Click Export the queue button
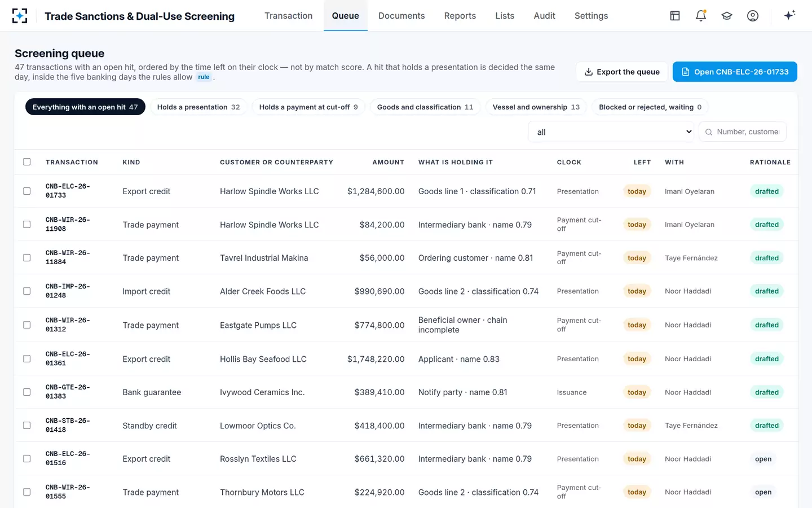 622,72
